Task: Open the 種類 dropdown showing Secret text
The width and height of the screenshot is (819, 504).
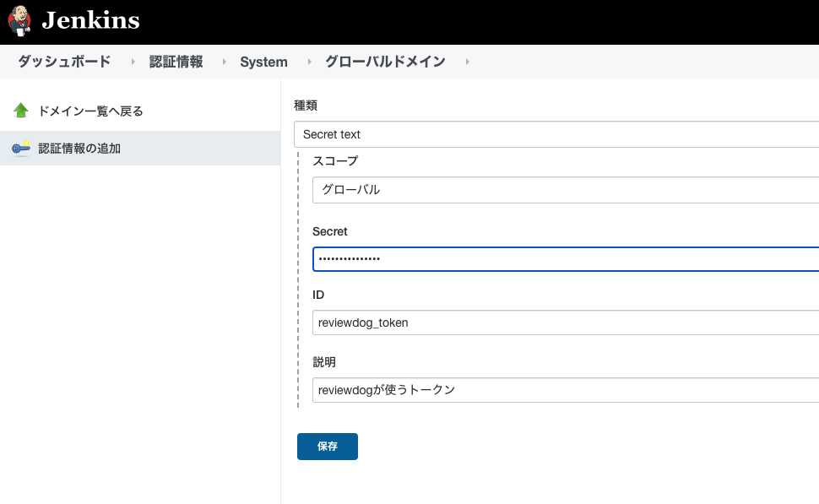Action: click(557, 134)
